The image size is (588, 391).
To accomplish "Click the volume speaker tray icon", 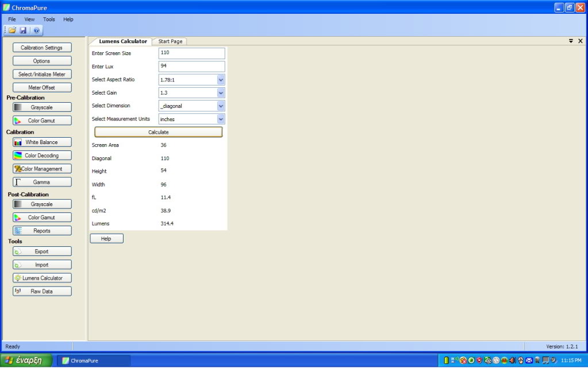I will tap(512, 361).
